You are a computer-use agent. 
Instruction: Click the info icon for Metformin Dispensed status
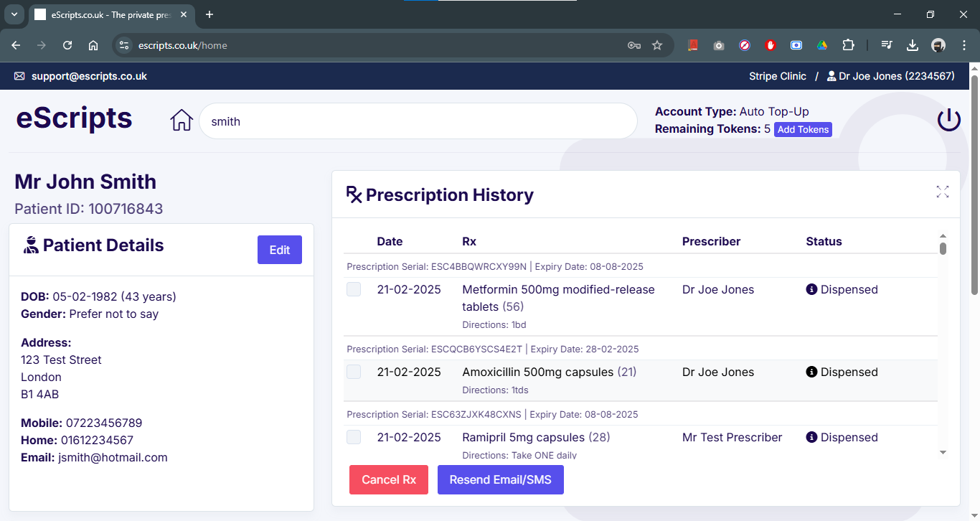point(811,289)
